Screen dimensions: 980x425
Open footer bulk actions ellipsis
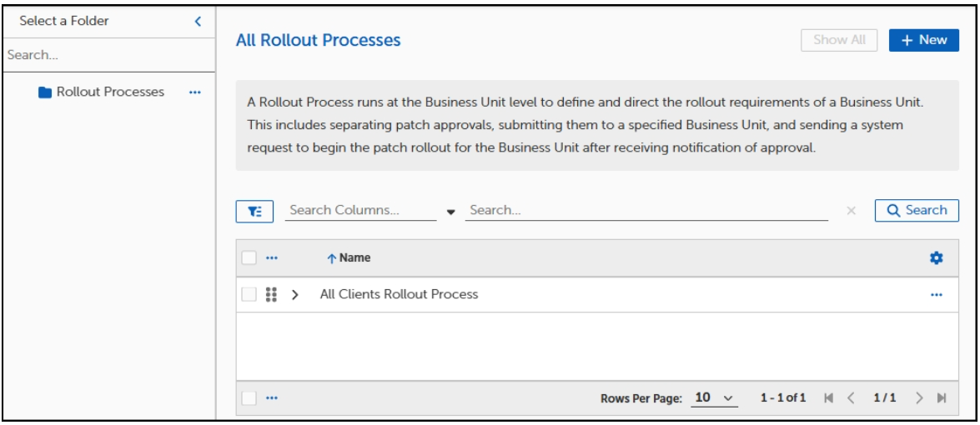[272, 398]
